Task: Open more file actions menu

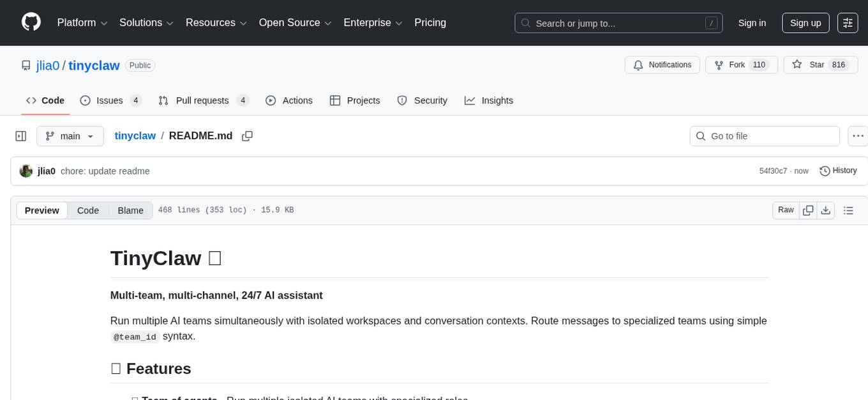Action: (x=858, y=136)
